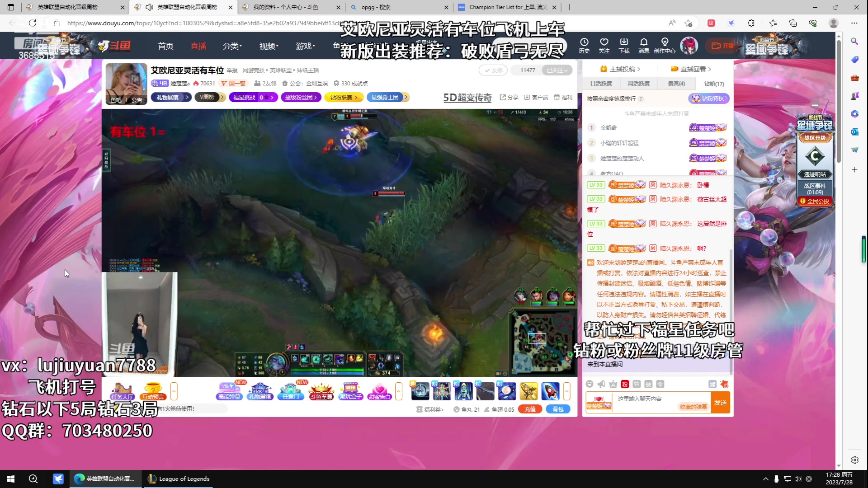
Task: Open 关注 followed channels heart icon
Action: (604, 46)
